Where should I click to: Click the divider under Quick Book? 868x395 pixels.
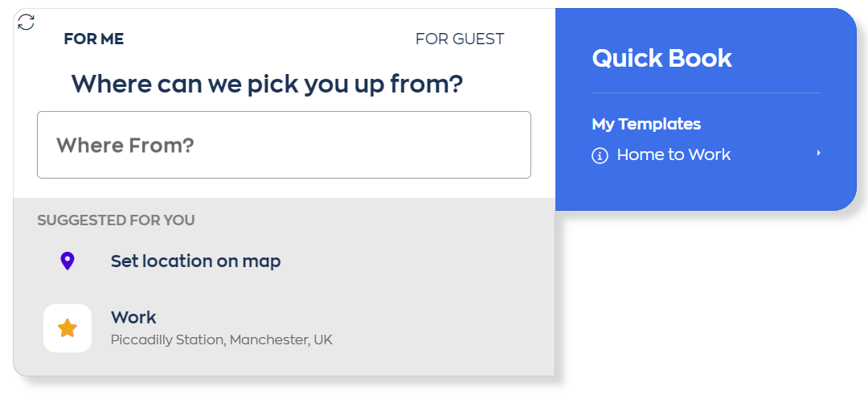(706, 93)
